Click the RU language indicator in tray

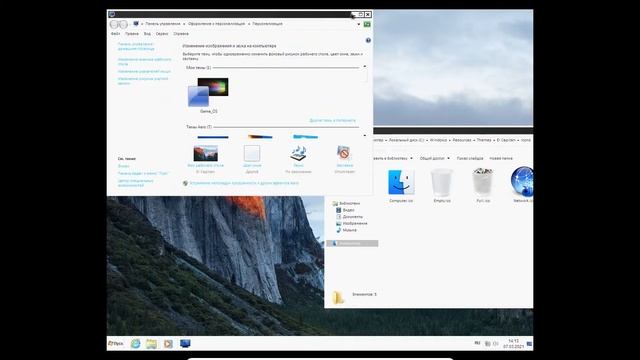[x=477, y=344]
